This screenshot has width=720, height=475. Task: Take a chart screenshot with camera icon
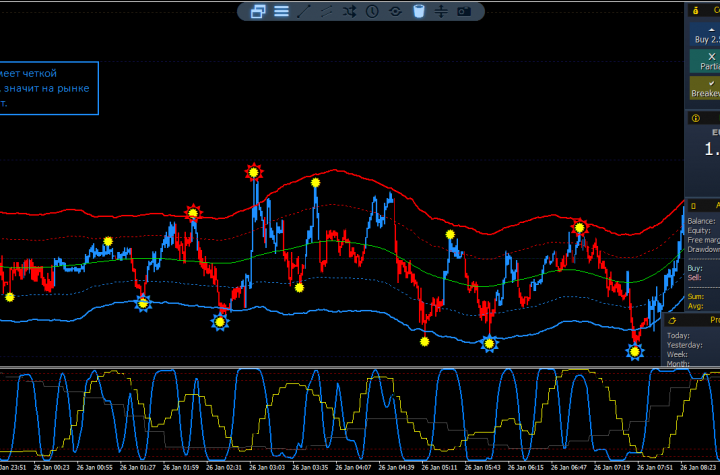[x=464, y=12]
